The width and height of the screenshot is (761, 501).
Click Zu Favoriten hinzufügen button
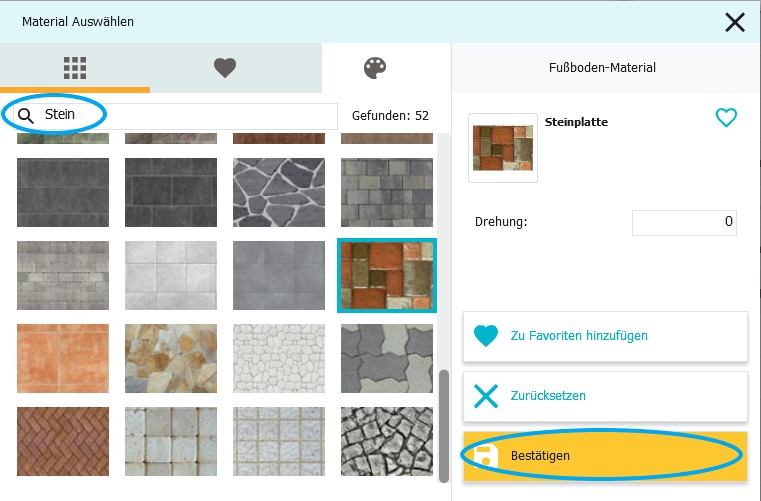(x=605, y=336)
